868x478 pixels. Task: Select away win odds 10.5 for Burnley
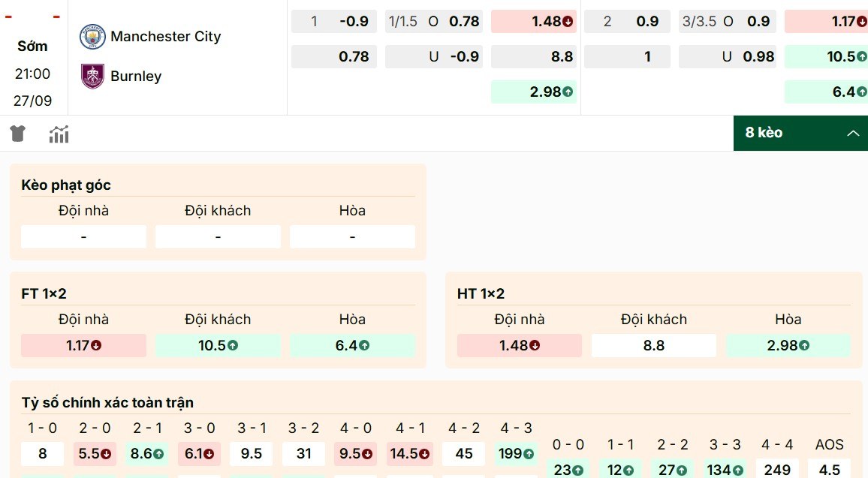point(217,345)
